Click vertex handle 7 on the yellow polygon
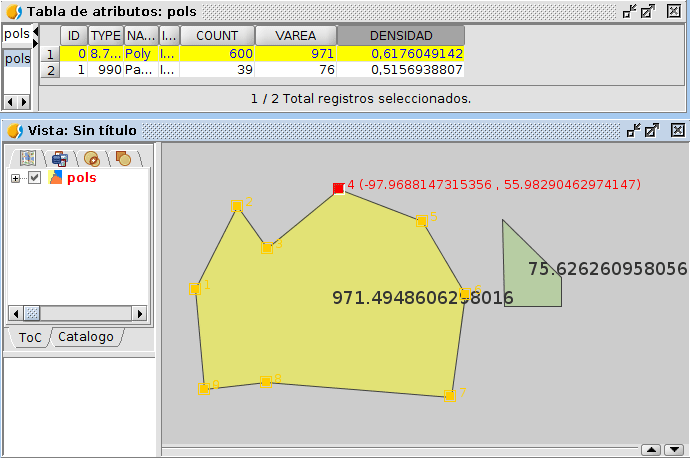Viewport: 690px width, 458px height. (x=449, y=395)
